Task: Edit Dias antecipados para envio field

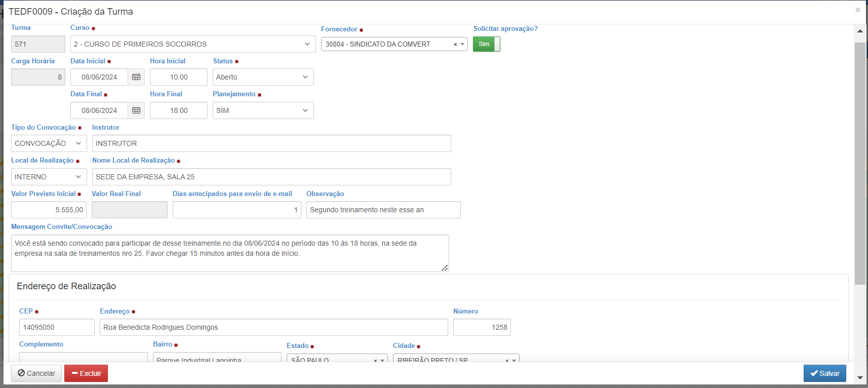Action: click(x=237, y=210)
